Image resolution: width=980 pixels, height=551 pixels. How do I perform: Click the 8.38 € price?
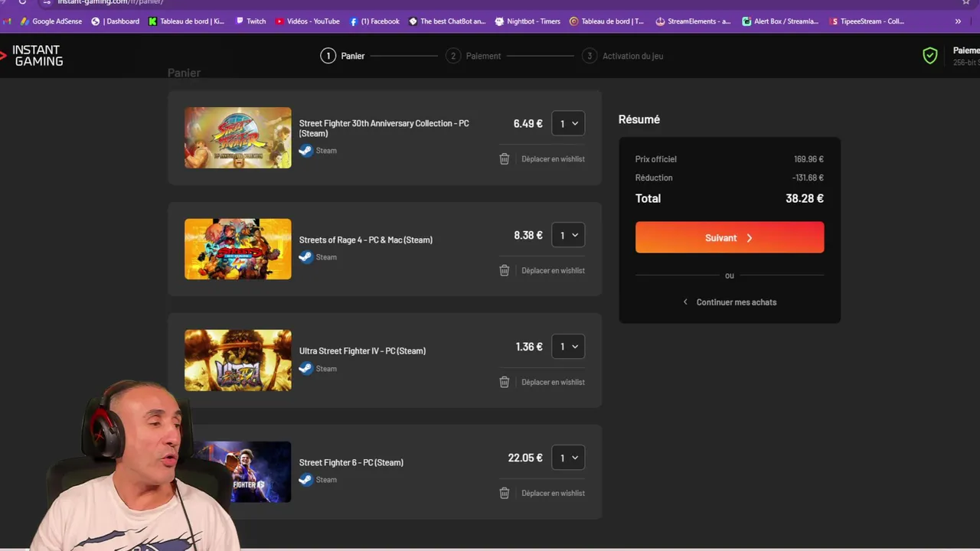tap(528, 235)
